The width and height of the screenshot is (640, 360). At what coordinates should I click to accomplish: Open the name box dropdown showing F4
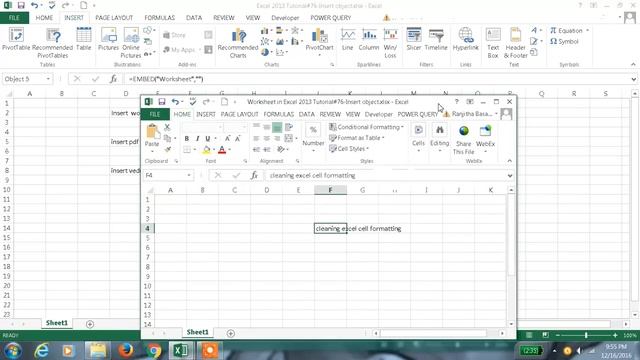[x=189, y=176]
